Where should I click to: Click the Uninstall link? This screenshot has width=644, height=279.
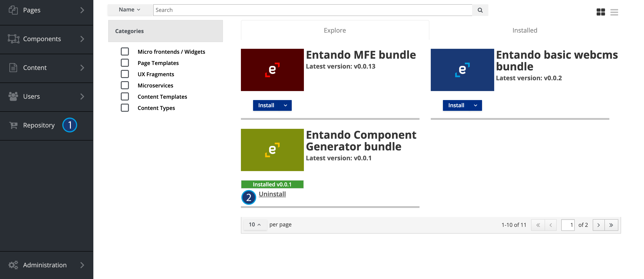click(x=272, y=194)
